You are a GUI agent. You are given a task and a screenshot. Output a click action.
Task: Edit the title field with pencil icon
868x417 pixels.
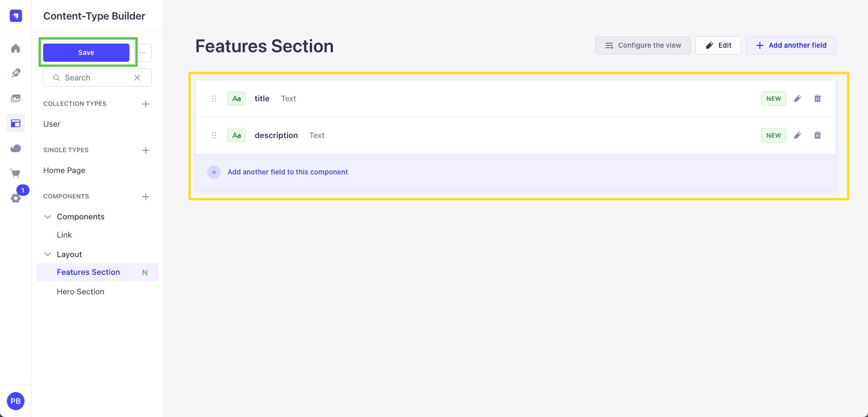coord(798,99)
